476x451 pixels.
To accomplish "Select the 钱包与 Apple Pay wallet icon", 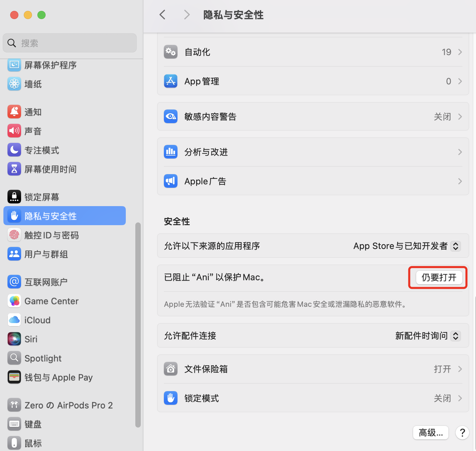I will (14, 377).
